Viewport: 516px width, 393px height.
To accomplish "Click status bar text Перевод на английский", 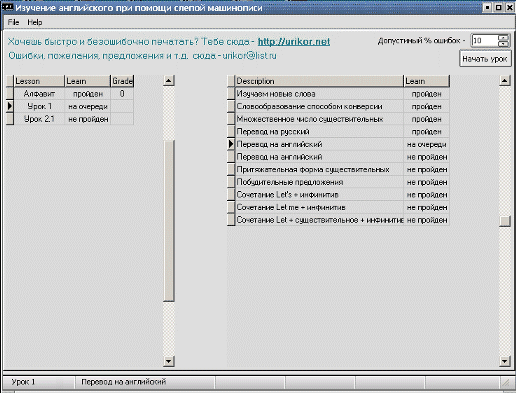I will click(x=124, y=382).
